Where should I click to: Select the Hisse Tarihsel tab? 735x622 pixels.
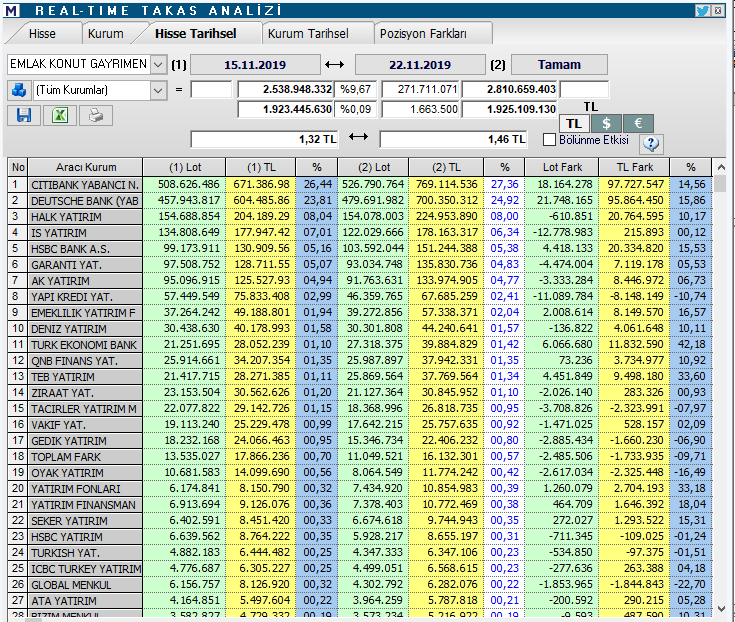[196, 34]
